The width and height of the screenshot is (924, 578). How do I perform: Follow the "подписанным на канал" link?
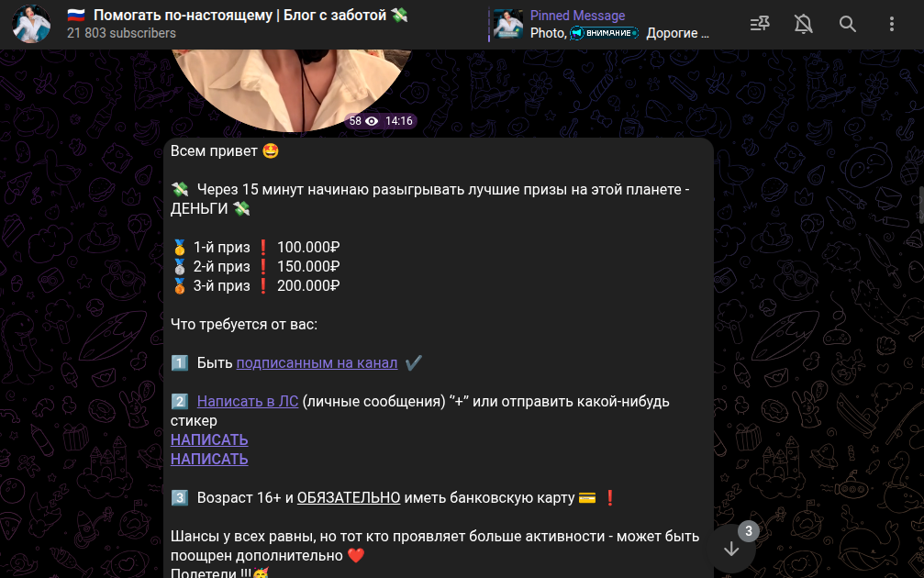pyautogui.click(x=317, y=363)
